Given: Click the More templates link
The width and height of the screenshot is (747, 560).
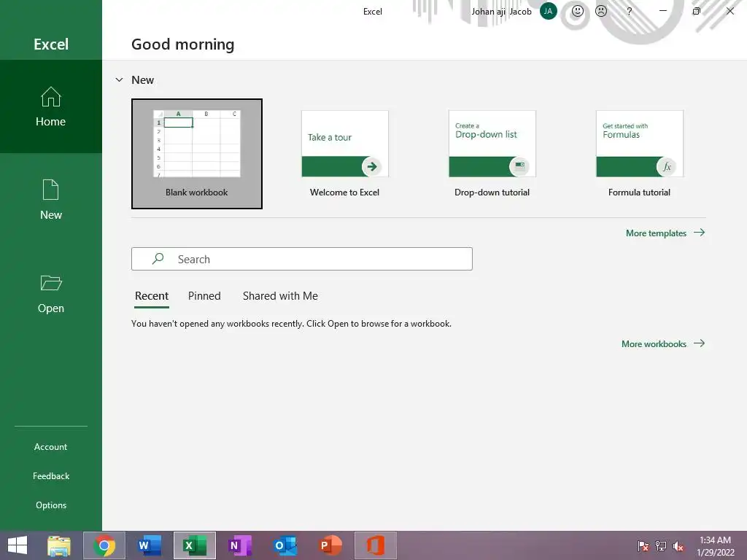Looking at the screenshot, I should coord(665,233).
